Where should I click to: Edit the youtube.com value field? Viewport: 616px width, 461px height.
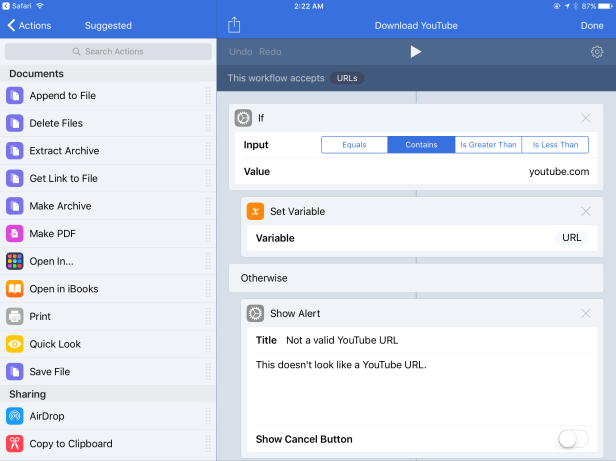pyautogui.click(x=558, y=172)
